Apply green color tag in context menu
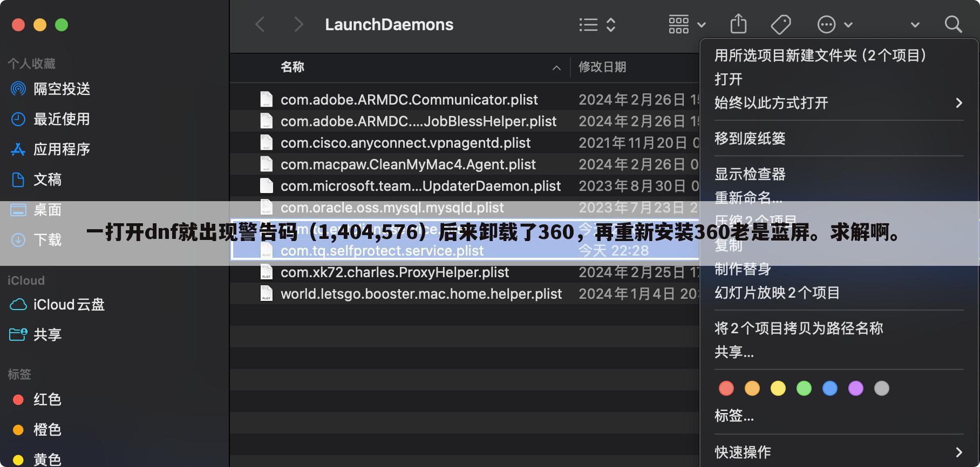The image size is (980, 467). pyautogui.click(x=804, y=388)
